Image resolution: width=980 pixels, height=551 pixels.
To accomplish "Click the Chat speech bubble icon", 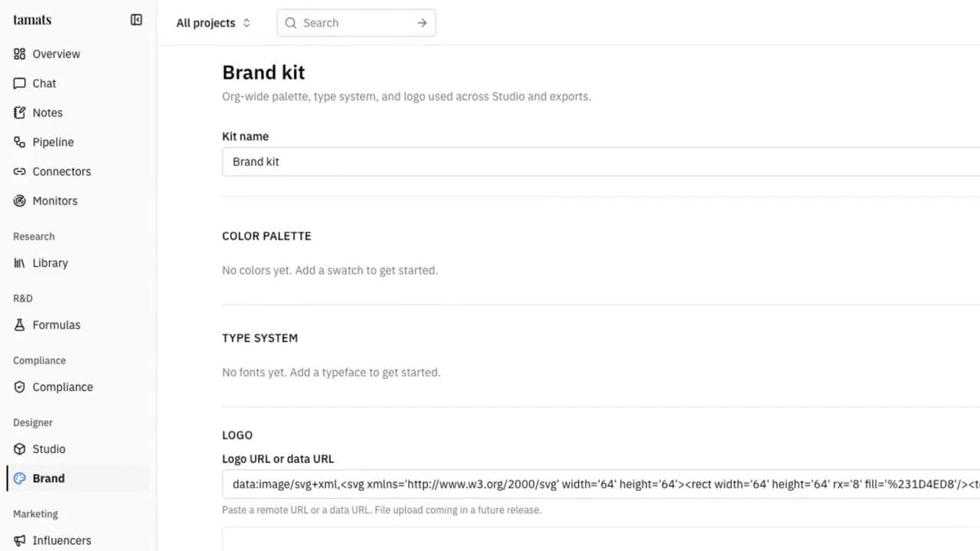I will (20, 83).
